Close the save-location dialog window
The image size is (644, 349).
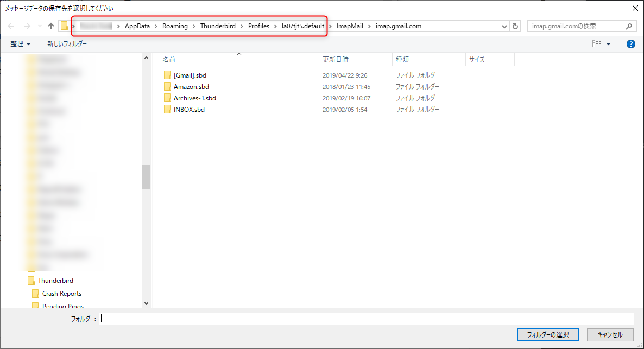click(x=635, y=8)
